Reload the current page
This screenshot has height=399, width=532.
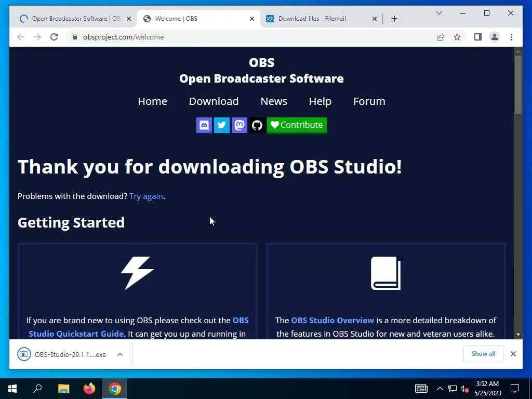pos(54,37)
